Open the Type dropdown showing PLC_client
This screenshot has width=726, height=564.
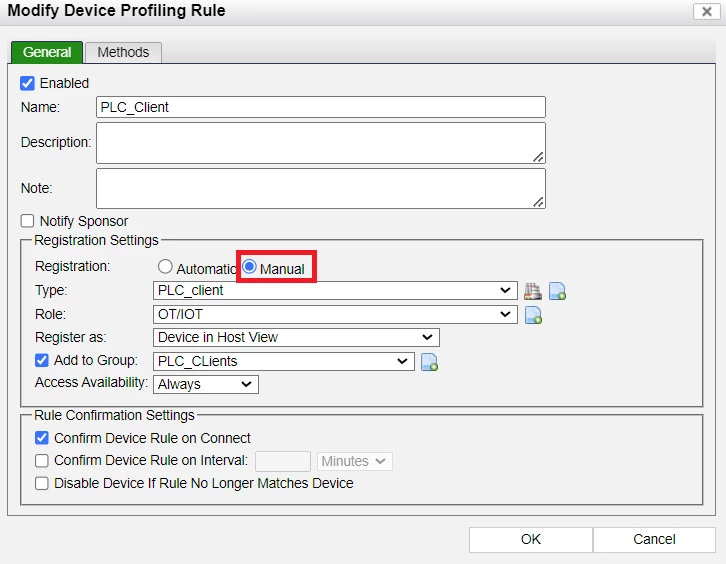point(335,290)
